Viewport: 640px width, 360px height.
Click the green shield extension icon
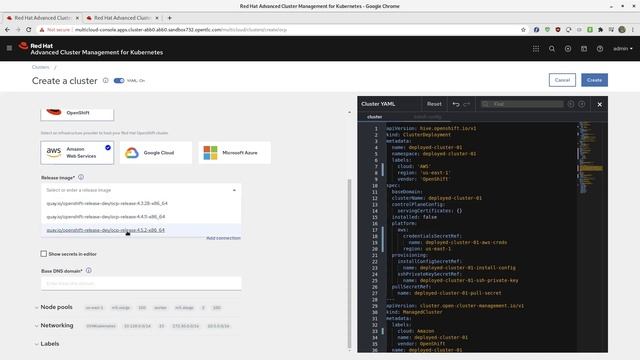547,30
